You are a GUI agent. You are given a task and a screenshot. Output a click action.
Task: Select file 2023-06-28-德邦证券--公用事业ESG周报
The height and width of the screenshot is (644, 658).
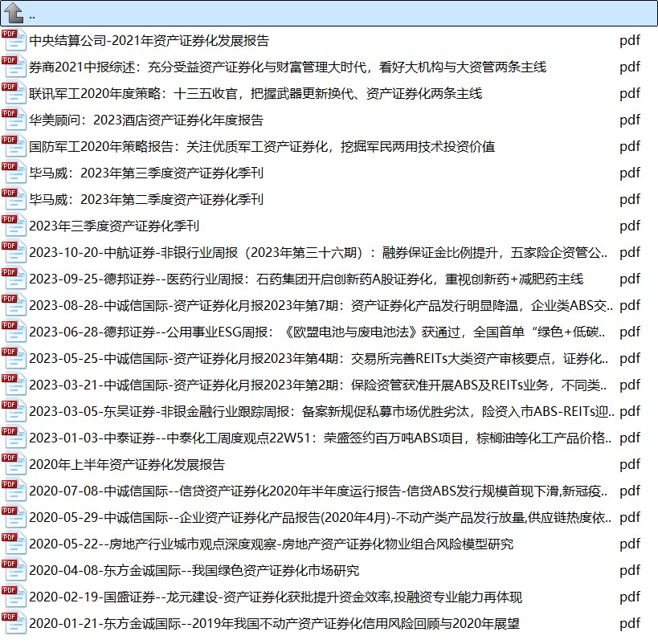(317, 332)
